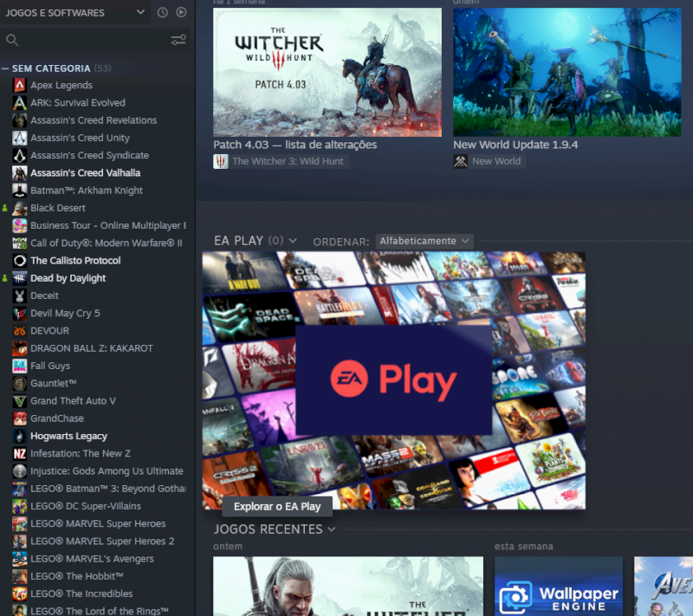This screenshot has width=693, height=616.
Task: Select Devil May Cry 5 in the list
Action: pyautogui.click(x=65, y=314)
